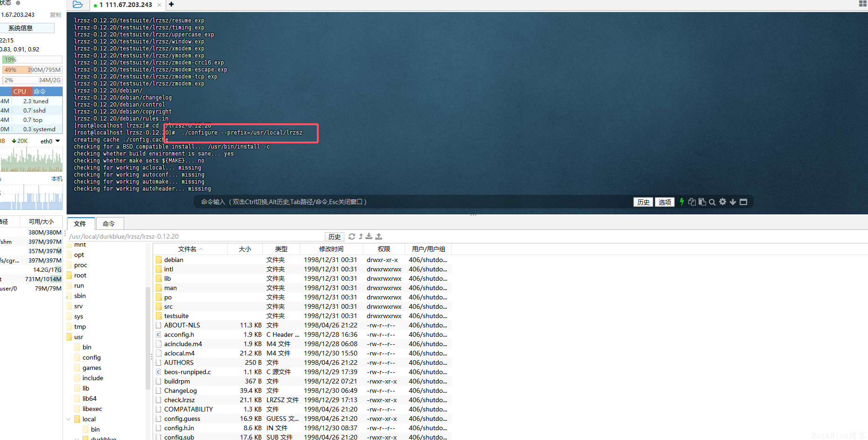Click the upload icon in file toolbar
Viewport: 868px width, 440px height.
pos(378,236)
